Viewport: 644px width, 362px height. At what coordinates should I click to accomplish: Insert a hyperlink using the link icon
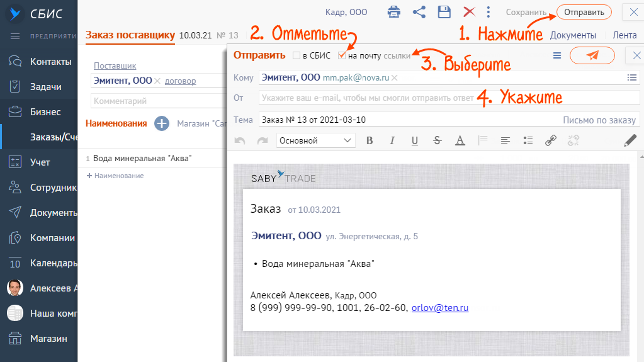[x=550, y=140]
